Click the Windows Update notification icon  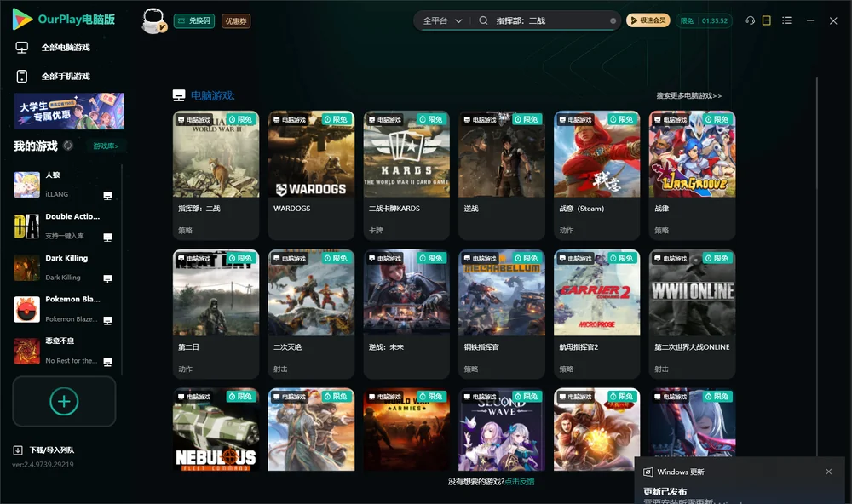[648, 472]
